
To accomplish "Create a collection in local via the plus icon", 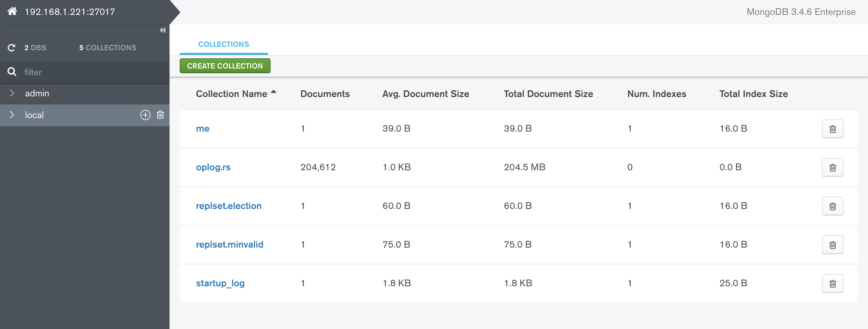I will pyautogui.click(x=145, y=115).
